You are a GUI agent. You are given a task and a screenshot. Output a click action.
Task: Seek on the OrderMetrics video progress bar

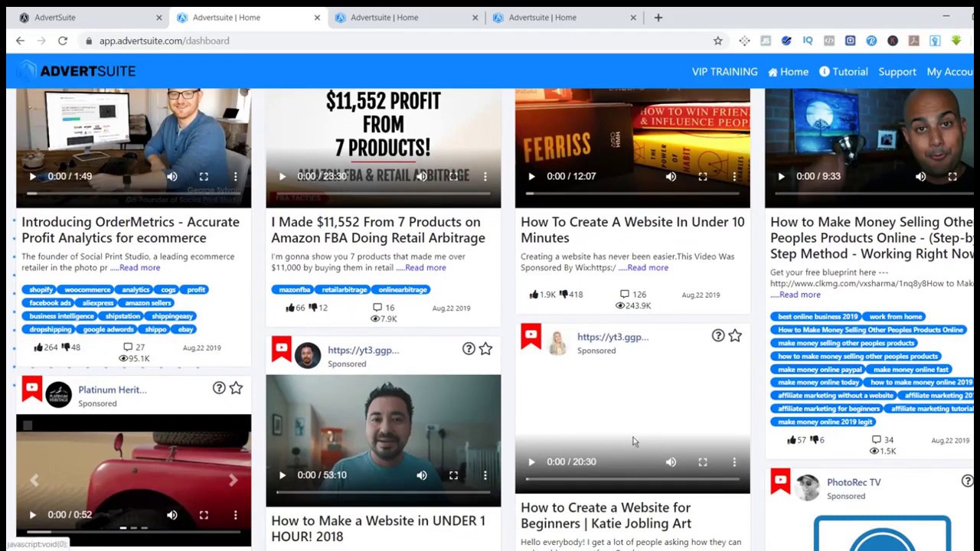tap(133, 194)
